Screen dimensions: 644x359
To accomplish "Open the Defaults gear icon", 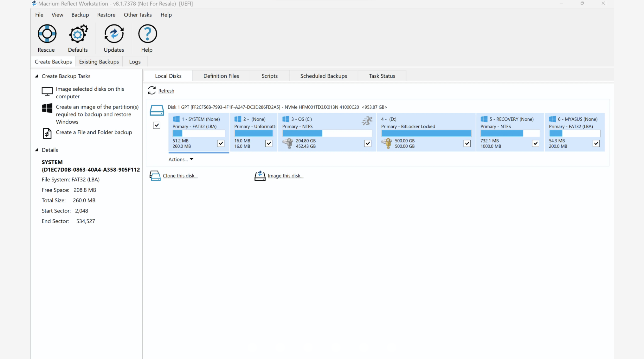I will click(78, 34).
